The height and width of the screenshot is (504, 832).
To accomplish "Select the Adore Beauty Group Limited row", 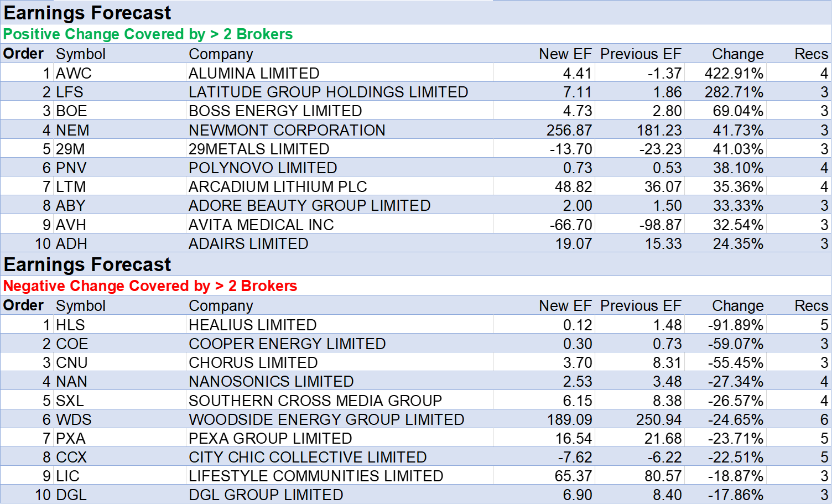I will pyautogui.click(x=309, y=205).
